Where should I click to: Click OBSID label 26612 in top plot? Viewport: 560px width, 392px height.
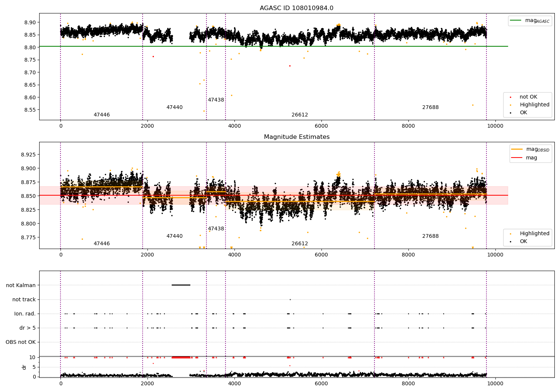pos(300,115)
